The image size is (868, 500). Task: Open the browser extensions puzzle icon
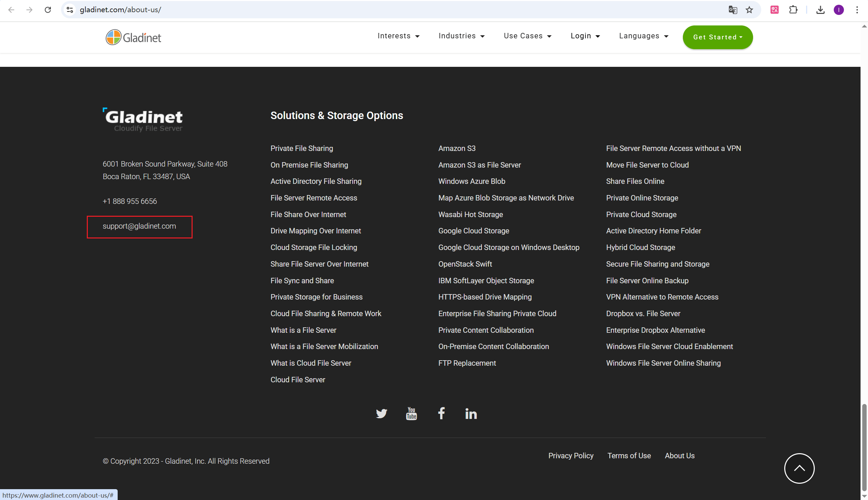tap(793, 9)
